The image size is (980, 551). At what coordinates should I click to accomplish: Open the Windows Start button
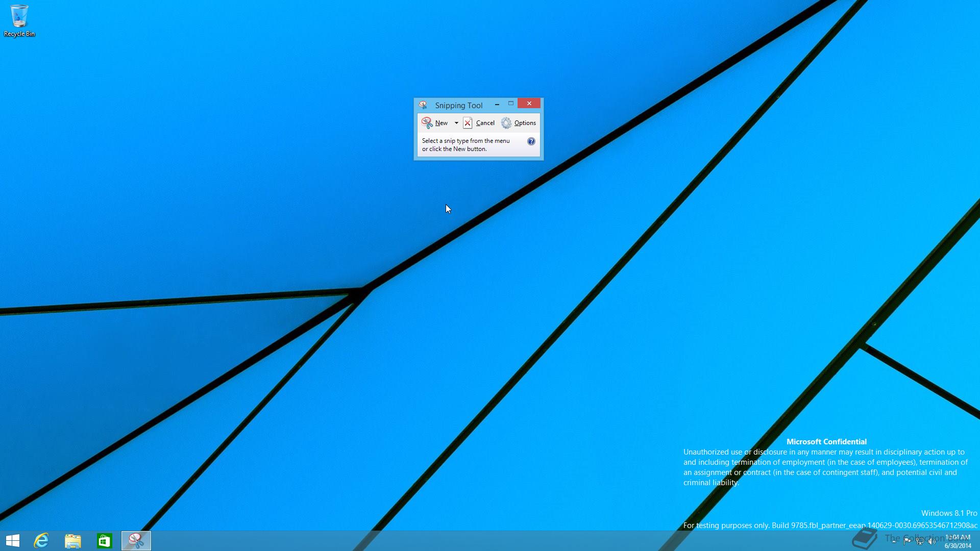[x=13, y=541]
